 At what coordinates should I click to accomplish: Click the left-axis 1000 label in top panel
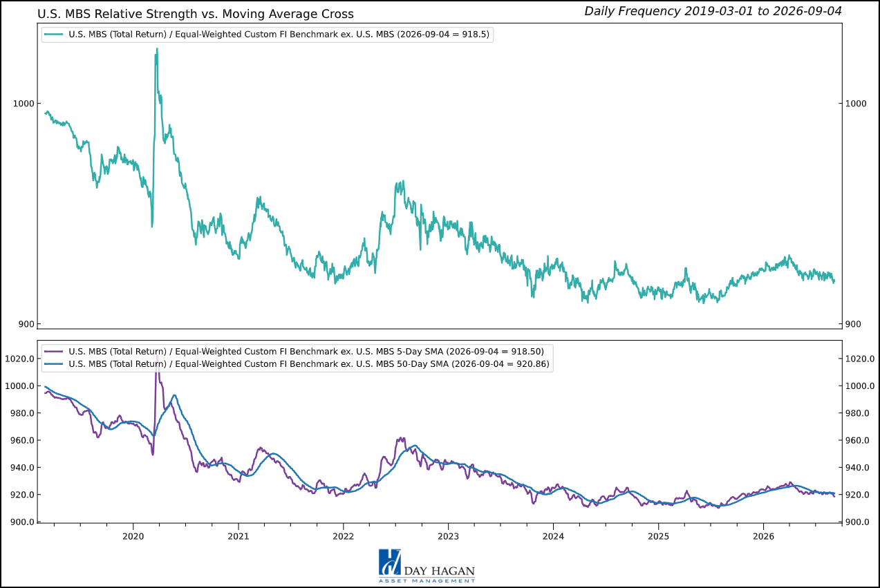23,104
